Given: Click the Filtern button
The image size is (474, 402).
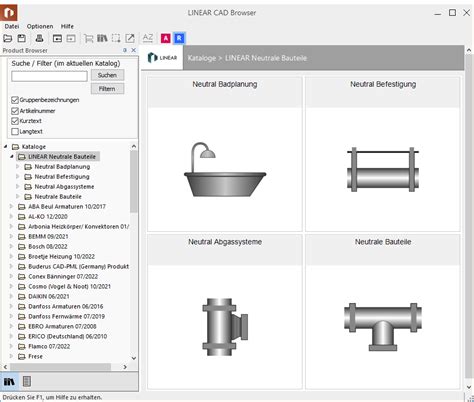Looking at the screenshot, I should pyautogui.click(x=107, y=89).
